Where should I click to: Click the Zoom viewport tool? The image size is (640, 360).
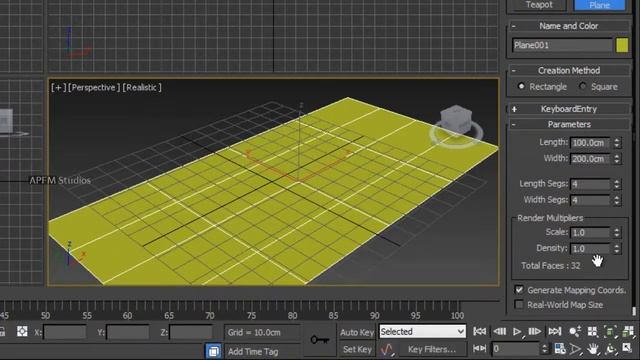[576, 331]
